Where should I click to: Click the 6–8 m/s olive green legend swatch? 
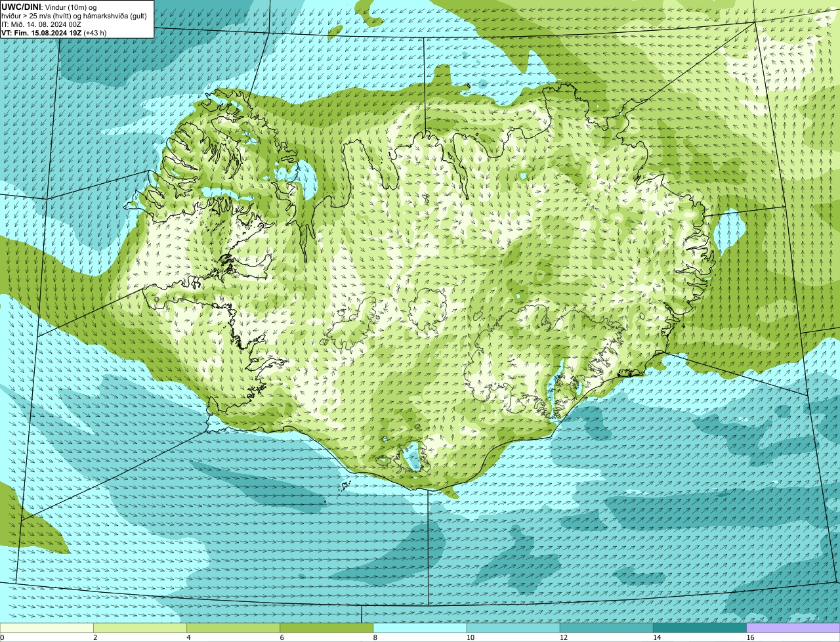[326, 628]
